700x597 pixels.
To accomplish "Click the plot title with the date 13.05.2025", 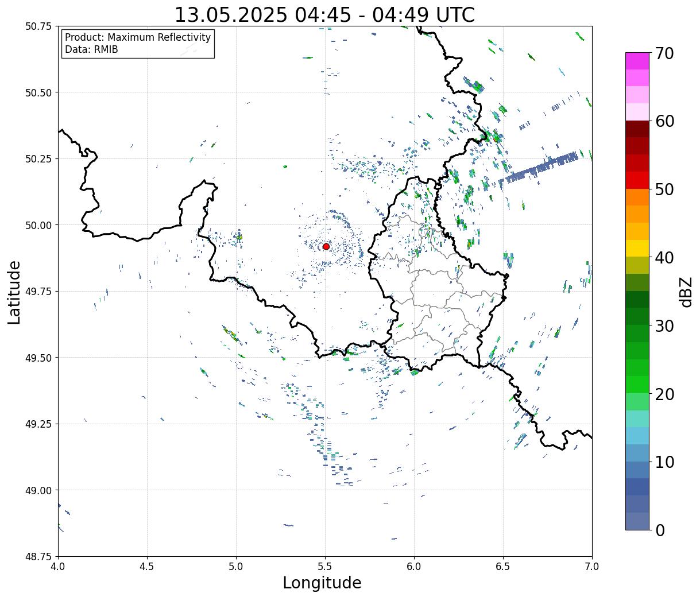I will point(324,14).
